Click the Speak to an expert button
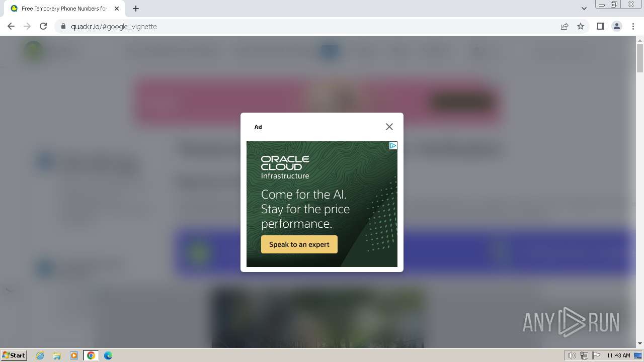 (299, 244)
